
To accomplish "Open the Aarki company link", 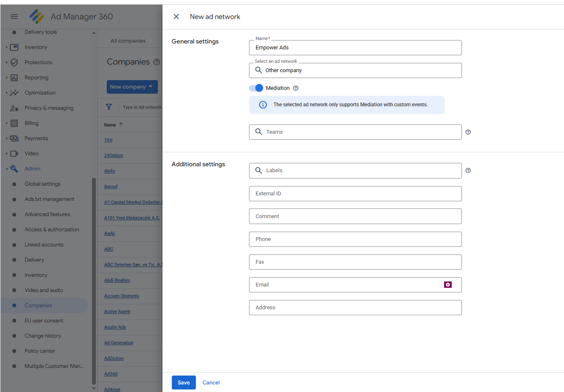I will point(109,233).
